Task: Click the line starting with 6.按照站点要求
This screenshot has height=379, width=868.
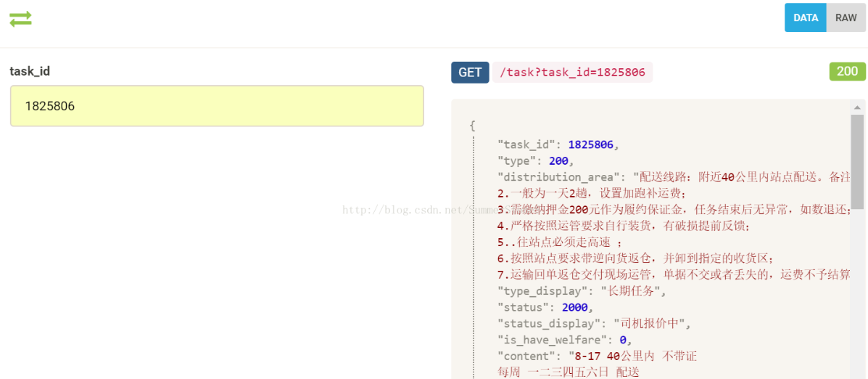Action: pyautogui.click(x=635, y=258)
